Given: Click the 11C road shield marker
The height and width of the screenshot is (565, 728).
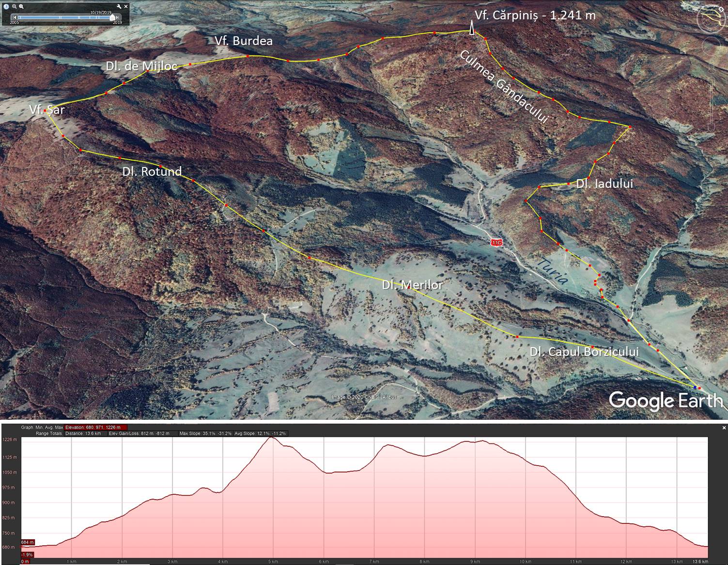Looking at the screenshot, I should (x=496, y=242).
